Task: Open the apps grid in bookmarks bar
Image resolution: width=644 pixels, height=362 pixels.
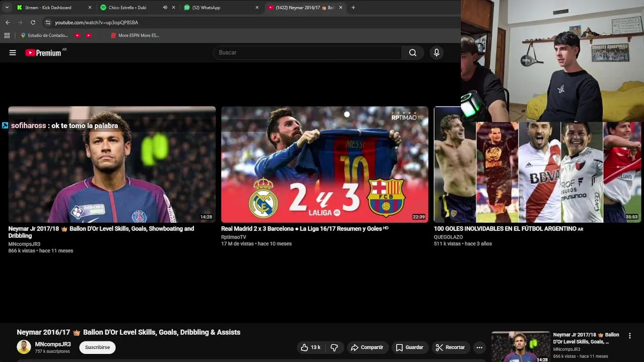Action: 7,35
